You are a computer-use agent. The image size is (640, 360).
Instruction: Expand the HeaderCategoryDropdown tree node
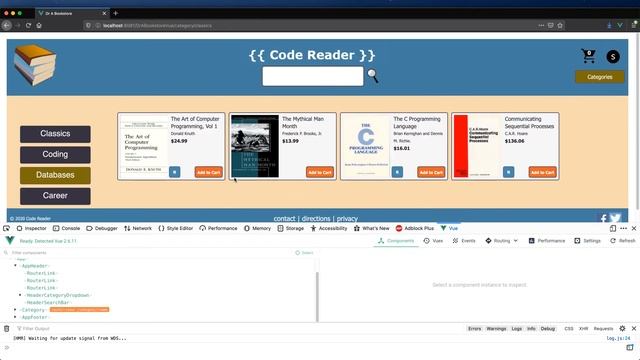tap(20, 295)
